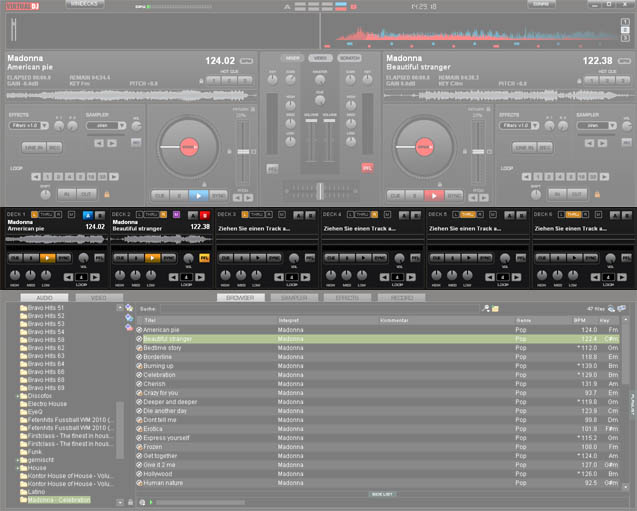Click the right deck turntable platter
Viewport: 637px width, 511px height.
[x=424, y=147]
